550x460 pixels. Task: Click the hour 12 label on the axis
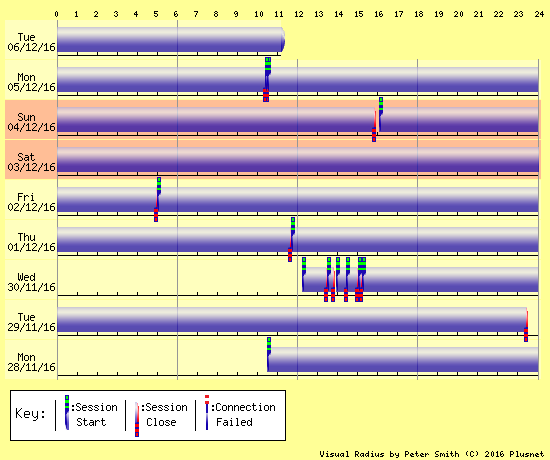tap(299, 14)
